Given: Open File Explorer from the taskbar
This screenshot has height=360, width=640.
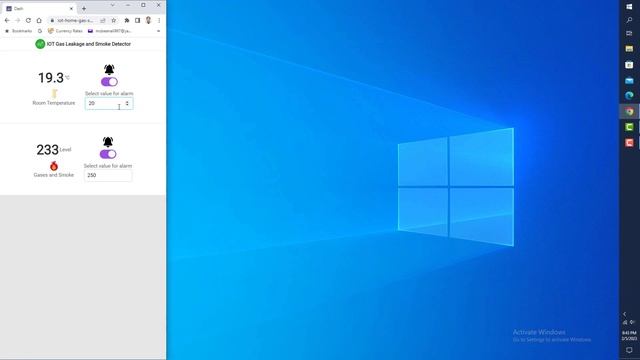Looking at the screenshot, I should (x=629, y=49).
